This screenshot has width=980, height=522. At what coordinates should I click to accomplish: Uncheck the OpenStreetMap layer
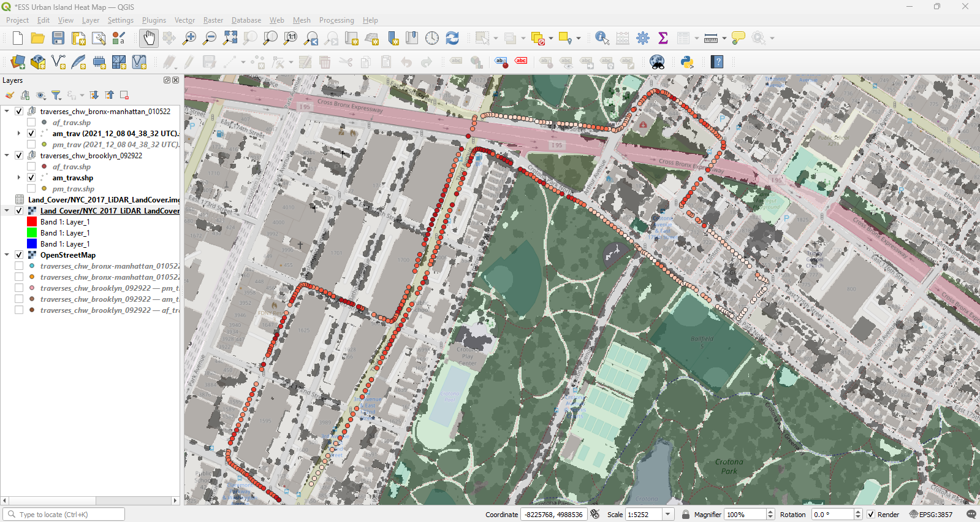19,255
